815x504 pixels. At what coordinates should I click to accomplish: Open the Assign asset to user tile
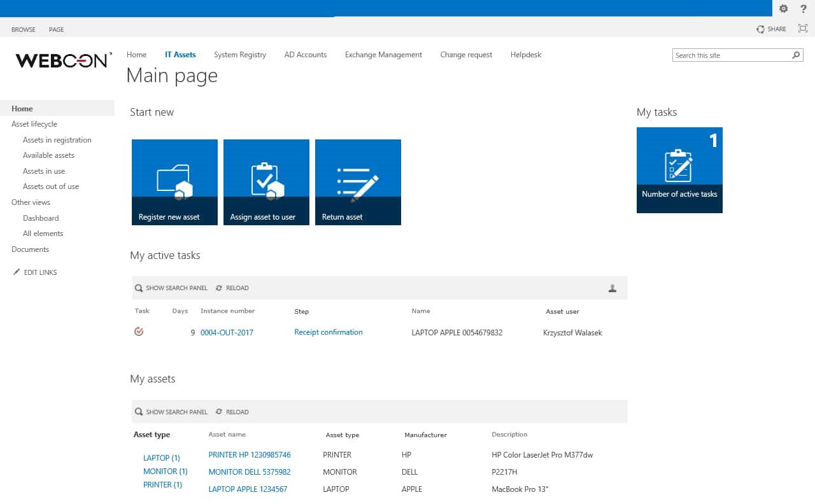266,182
